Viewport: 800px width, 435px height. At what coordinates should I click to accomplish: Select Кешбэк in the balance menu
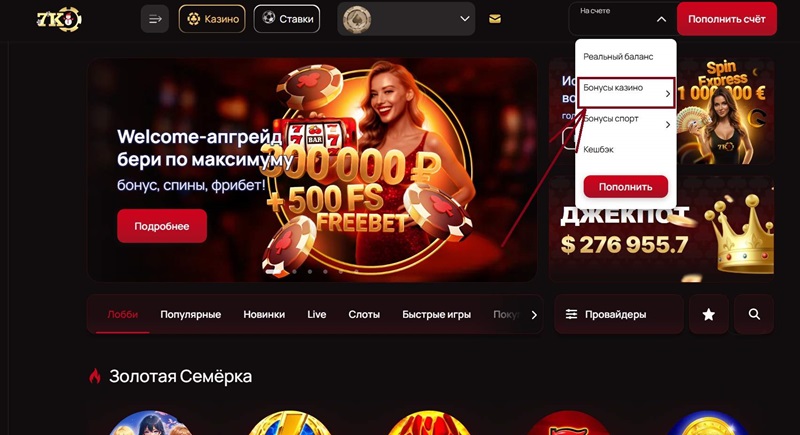coord(598,149)
